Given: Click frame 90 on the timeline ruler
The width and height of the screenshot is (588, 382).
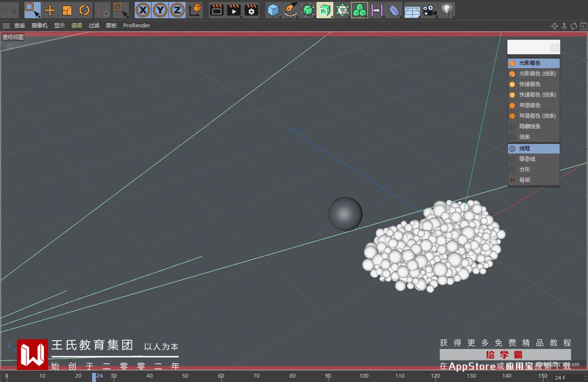Looking at the screenshot, I should point(328,376).
